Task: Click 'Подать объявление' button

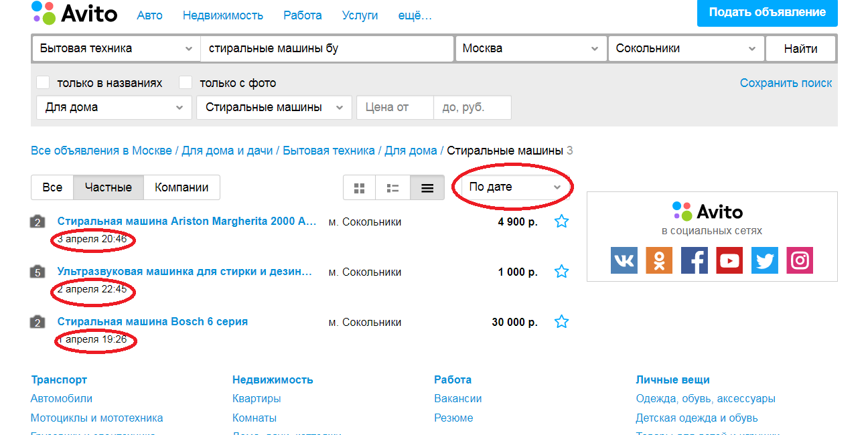Action: 768,13
